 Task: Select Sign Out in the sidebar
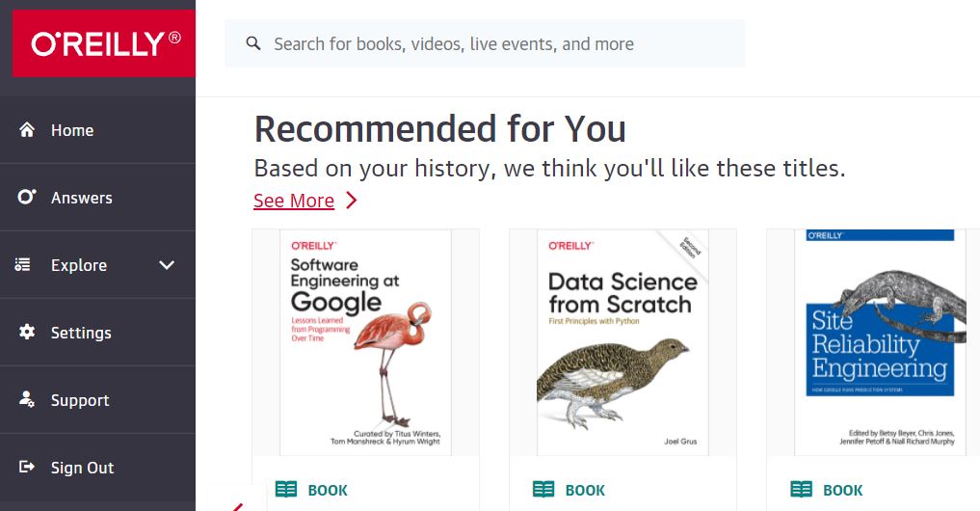82,468
